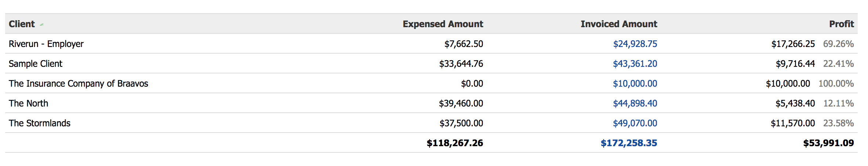This screenshot has width=868, height=166.
Task: Click Riverun profit percentage 69.26%
Action: click(838, 44)
